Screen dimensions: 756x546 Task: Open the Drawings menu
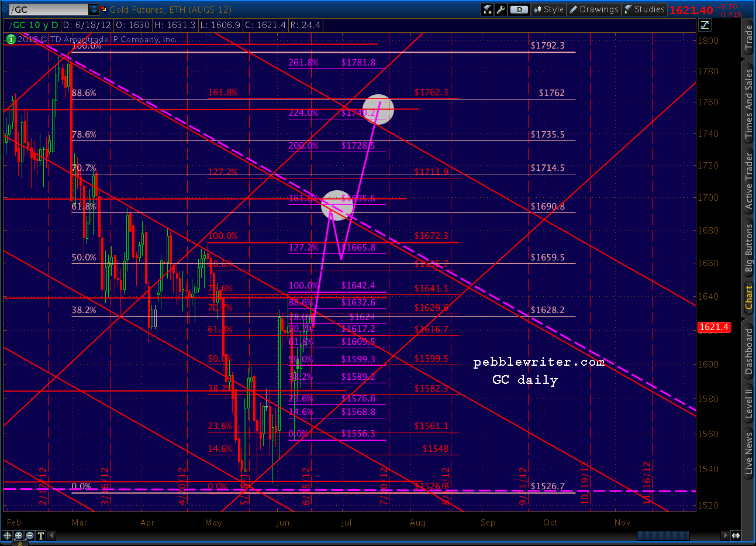(593, 9)
